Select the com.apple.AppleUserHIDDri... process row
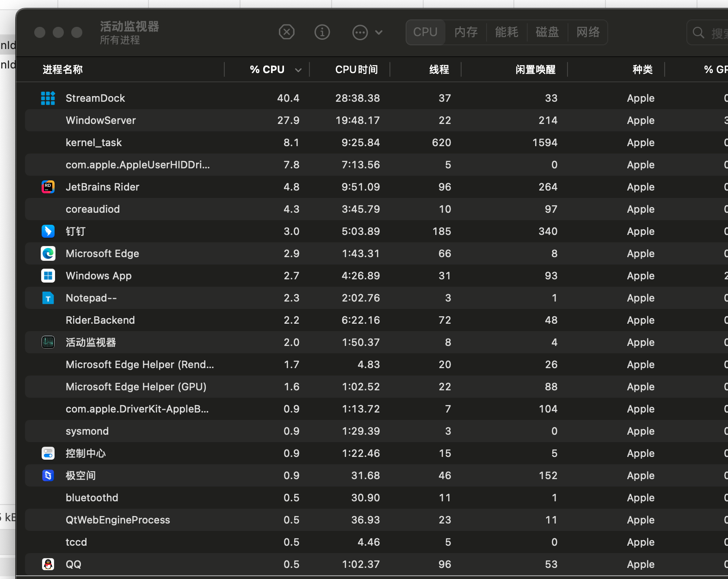This screenshot has width=728, height=579. [x=376, y=165]
